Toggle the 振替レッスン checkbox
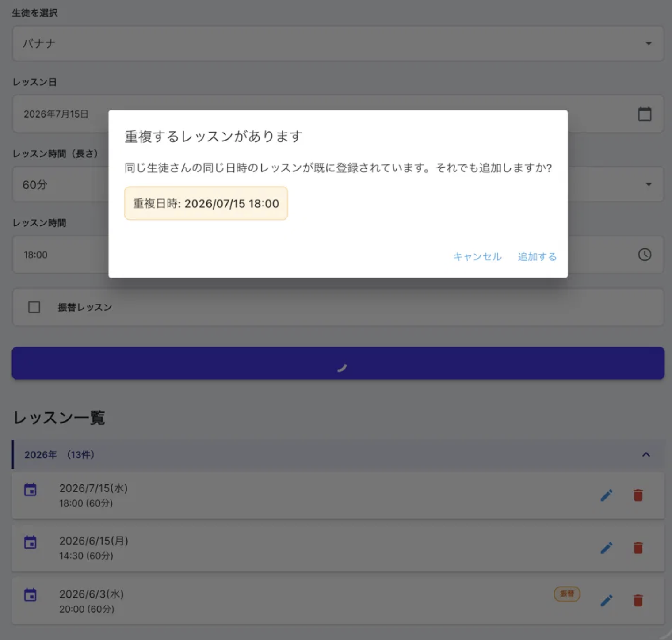 [34, 307]
